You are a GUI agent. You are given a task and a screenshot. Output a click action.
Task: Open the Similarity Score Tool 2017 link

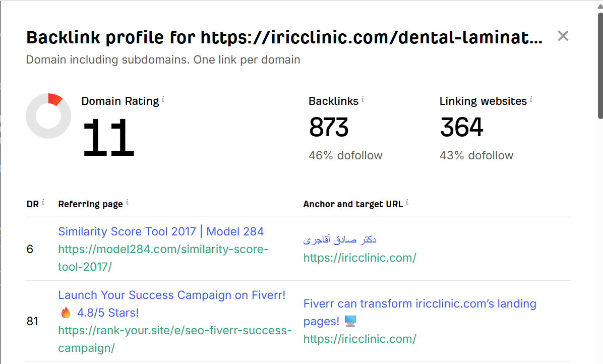point(161,231)
